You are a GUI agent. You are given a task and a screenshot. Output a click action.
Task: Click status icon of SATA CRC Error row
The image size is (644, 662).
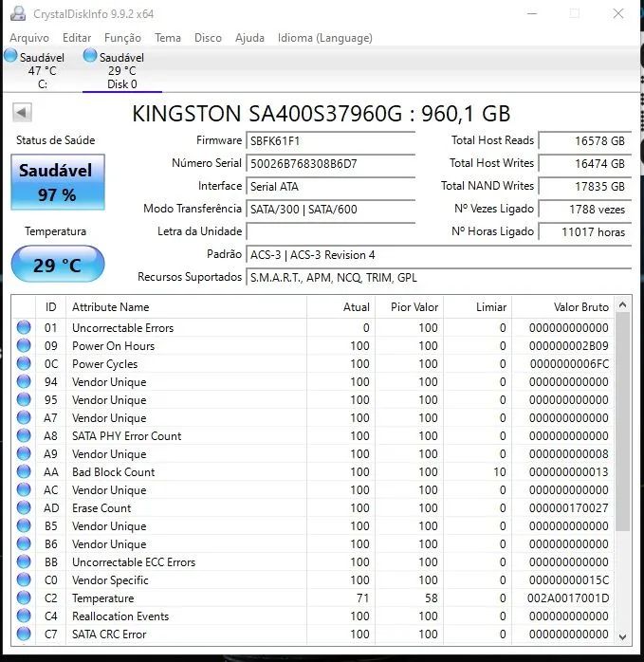click(x=24, y=634)
